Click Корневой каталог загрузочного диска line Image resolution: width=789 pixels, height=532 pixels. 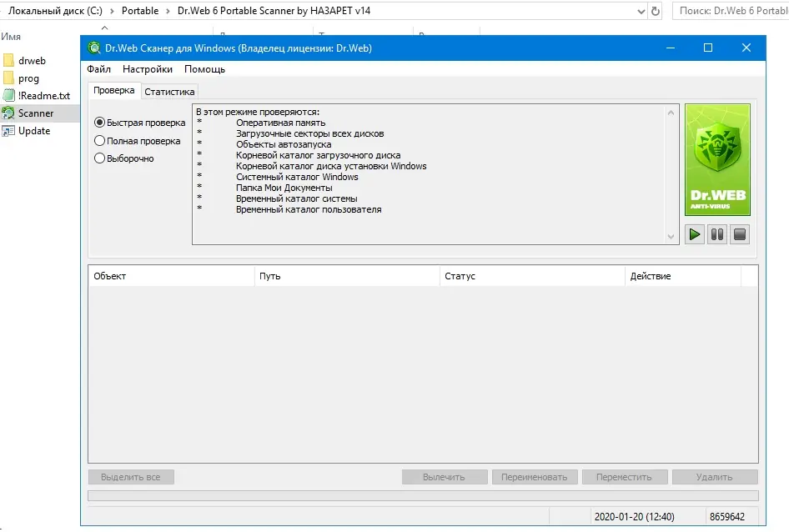[x=318, y=156]
